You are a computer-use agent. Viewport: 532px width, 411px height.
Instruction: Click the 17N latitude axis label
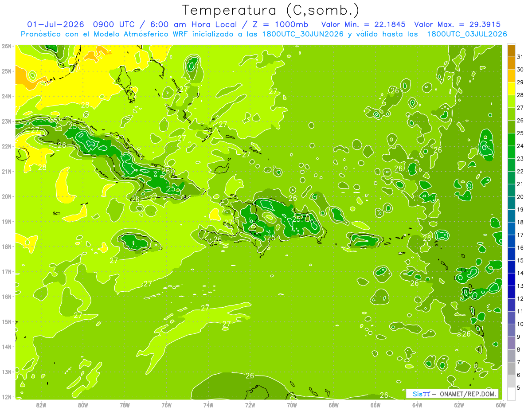point(7,271)
